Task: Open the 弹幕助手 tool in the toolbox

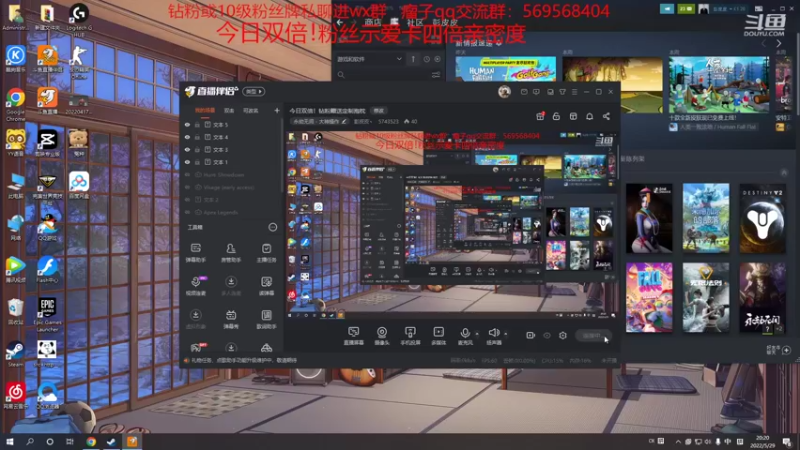Action: [195, 252]
